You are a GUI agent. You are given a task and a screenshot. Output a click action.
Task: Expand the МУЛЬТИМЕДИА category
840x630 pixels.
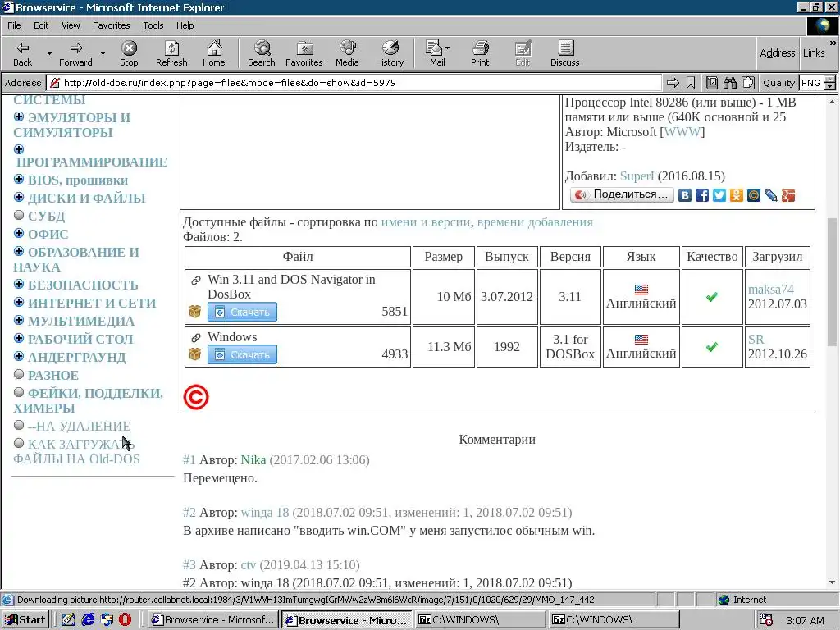tap(19, 321)
